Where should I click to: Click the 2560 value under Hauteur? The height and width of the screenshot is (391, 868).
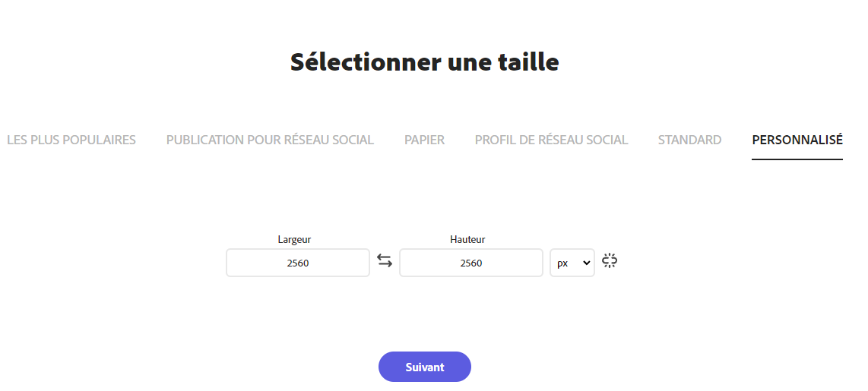point(471,263)
